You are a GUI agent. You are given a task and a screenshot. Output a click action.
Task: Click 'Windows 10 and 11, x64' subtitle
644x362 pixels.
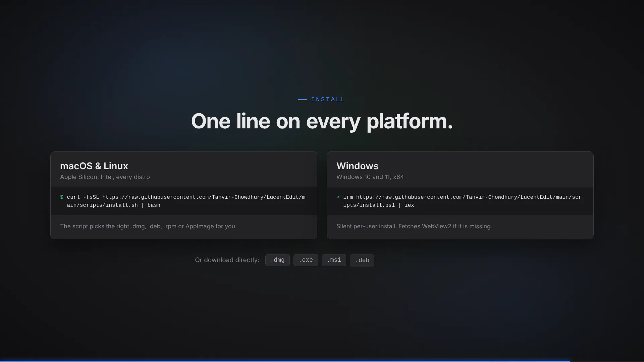click(x=370, y=177)
